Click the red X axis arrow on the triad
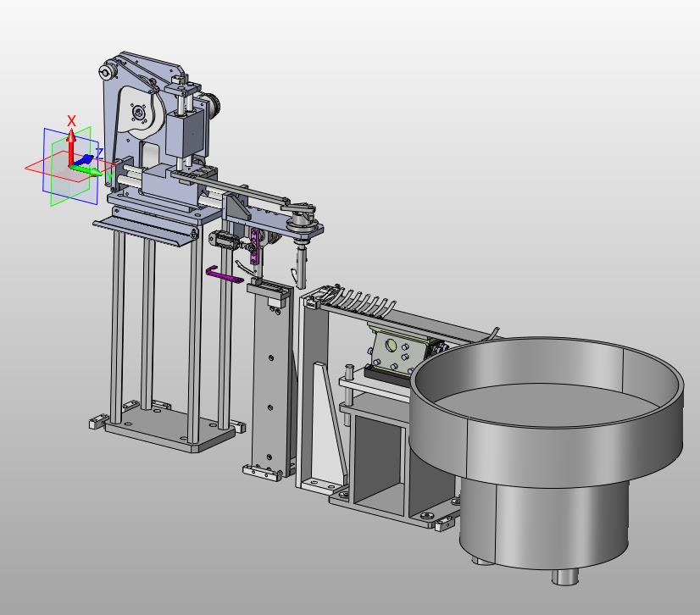Screen dimensions: 700x615 (x=71, y=147)
